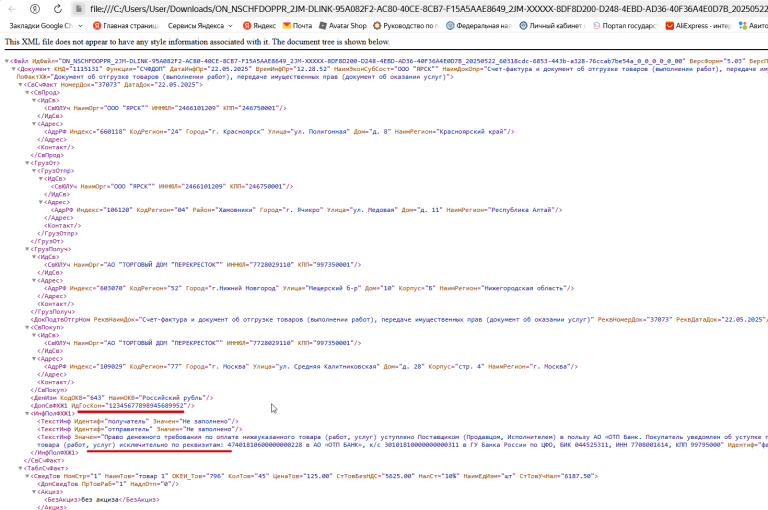Open the Авито bookmark
Viewport: 768px width, 510px height.
pos(753,25)
